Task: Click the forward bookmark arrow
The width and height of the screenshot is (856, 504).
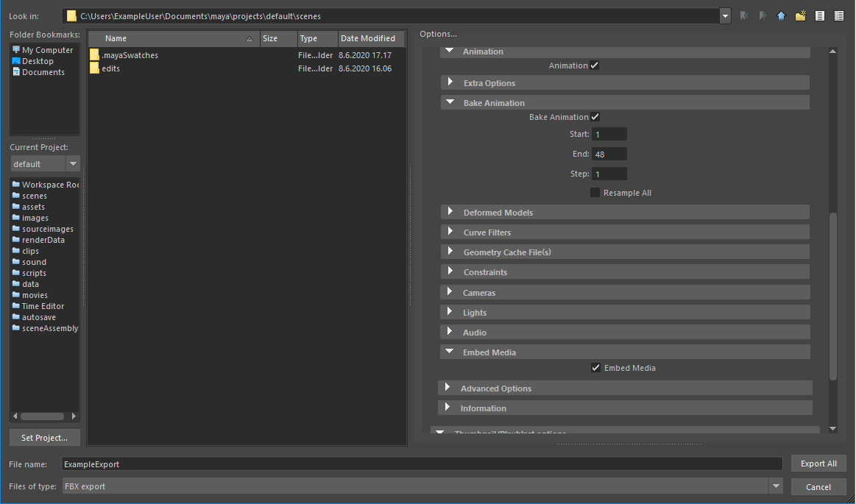Action: click(762, 15)
